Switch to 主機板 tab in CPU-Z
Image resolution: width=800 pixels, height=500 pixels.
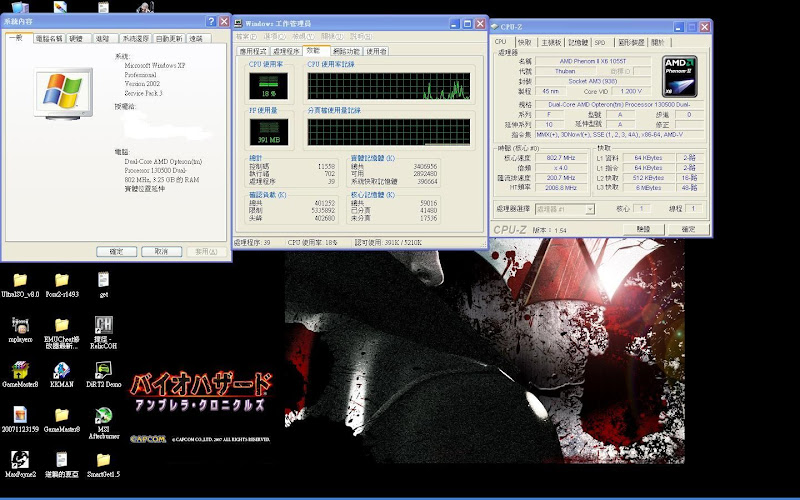[x=551, y=42]
